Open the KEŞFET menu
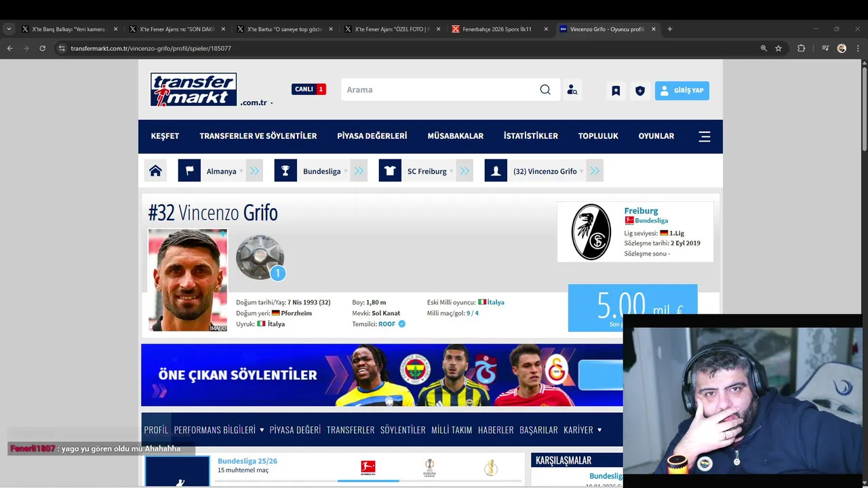The width and height of the screenshot is (868, 488). pyautogui.click(x=165, y=136)
